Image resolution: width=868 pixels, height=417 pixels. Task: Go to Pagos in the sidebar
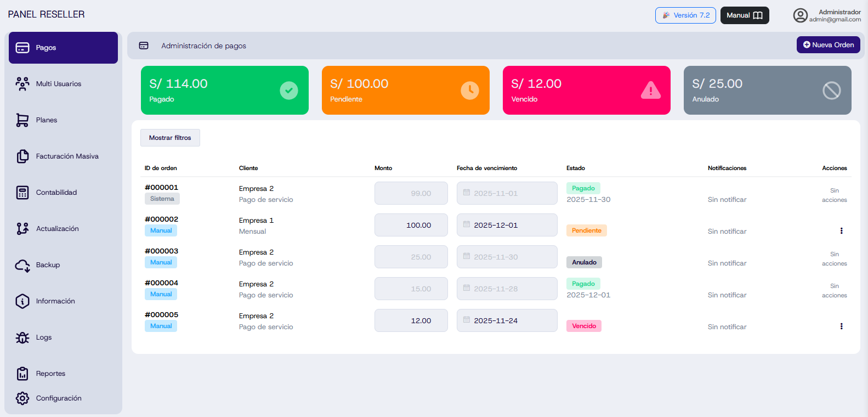pos(63,48)
